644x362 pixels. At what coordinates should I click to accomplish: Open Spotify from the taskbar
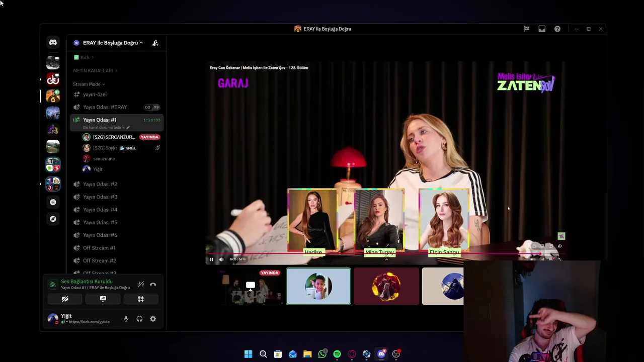(337, 354)
